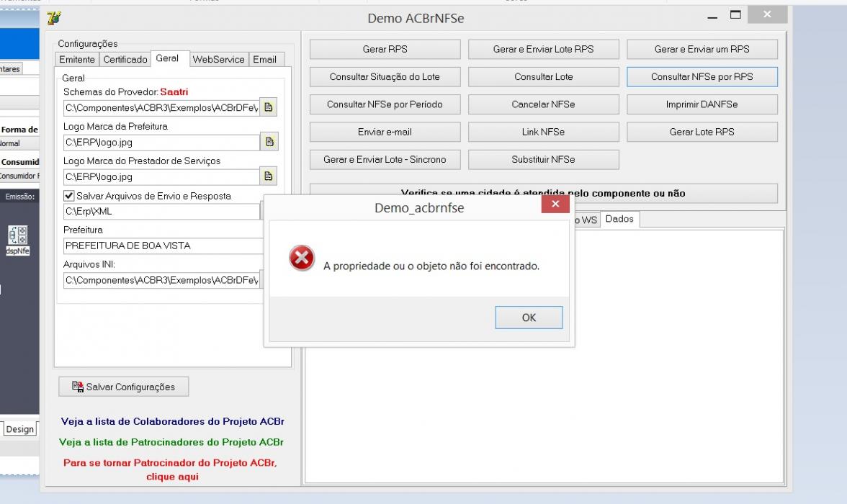Click the Consultar Lote button
Screen dimensions: 847x504
tap(543, 77)
